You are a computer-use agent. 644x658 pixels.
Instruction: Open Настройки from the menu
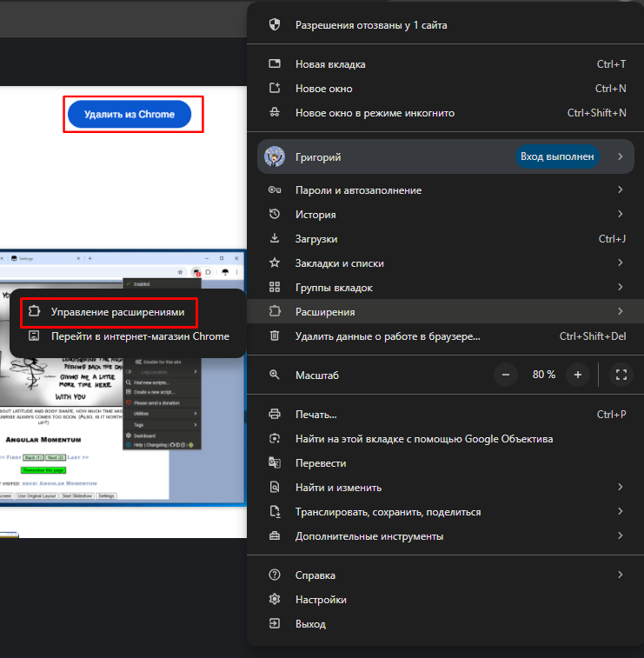pos(446,600)
